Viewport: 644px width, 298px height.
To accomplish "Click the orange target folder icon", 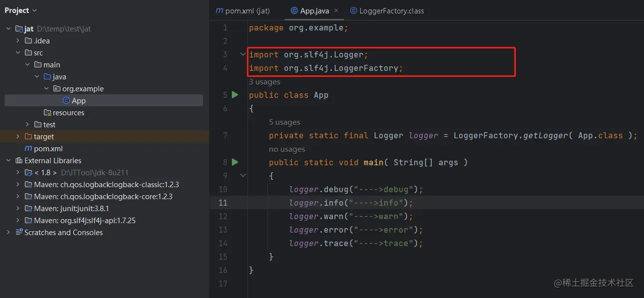I will tap(28, 137).
